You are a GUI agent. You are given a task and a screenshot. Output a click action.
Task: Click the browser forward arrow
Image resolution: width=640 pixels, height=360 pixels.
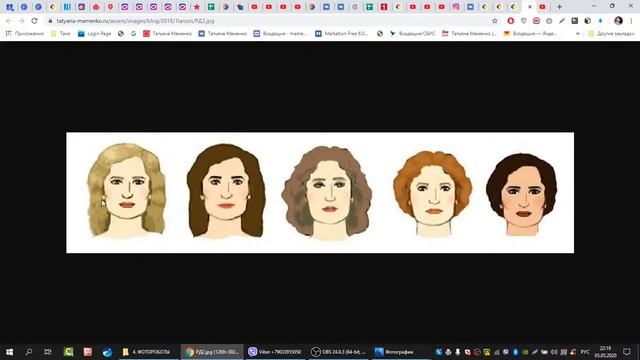coord(22,21)
